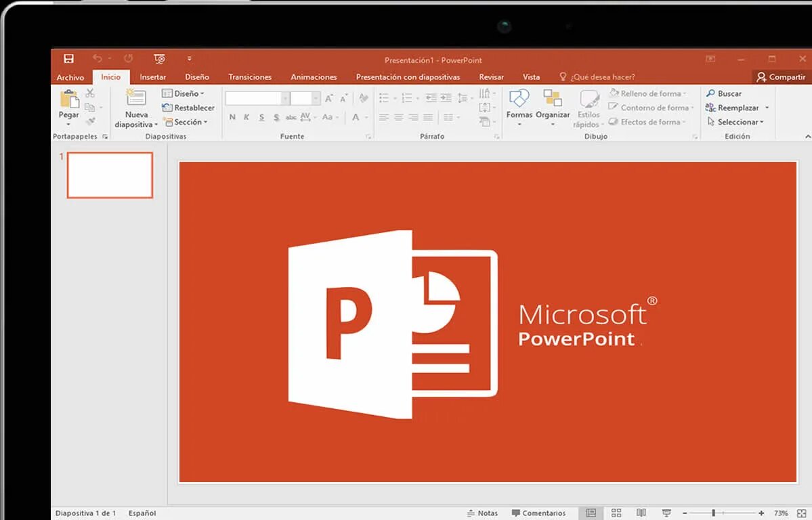
Task: Switch to slide sorter view icon
Action: click(616, 513)
